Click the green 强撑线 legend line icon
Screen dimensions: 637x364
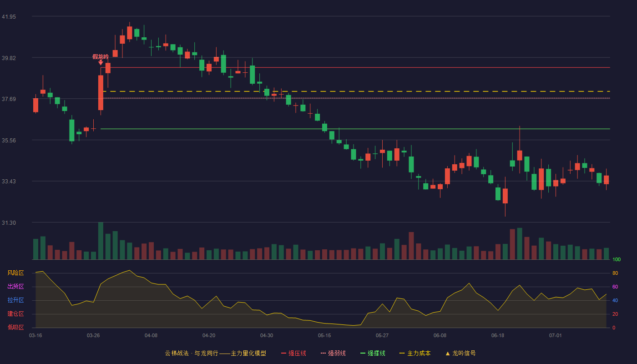363,353
